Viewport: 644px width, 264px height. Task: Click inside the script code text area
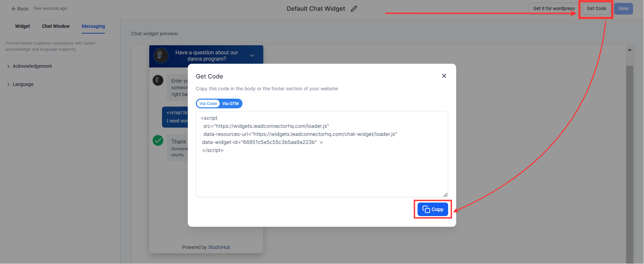pos(322,154)
